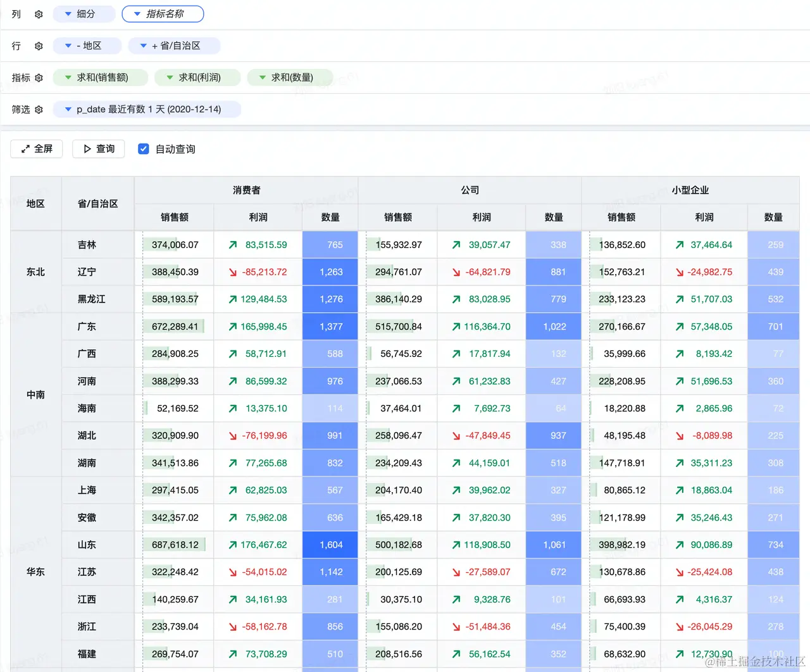Expand the + 省/自治区 row field
The width and height of the screenshot is (810, 672).
click(x=175, y=46)
